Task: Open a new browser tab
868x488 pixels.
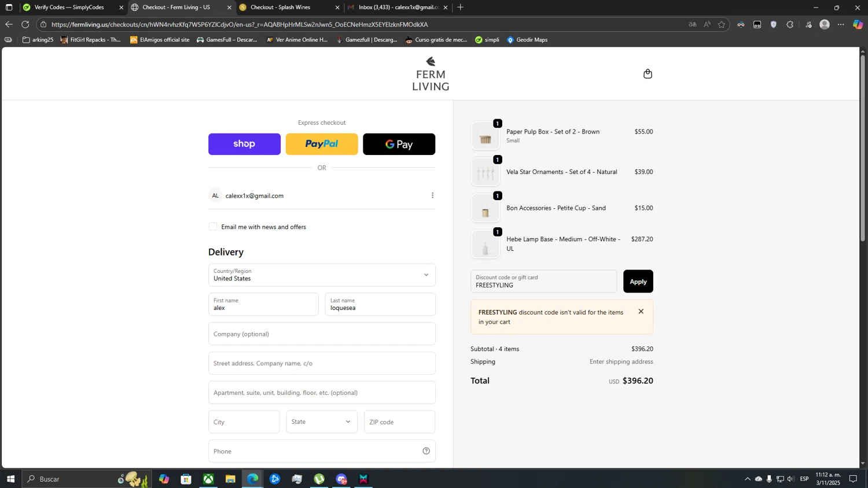Action: click(x=460, y=8)
